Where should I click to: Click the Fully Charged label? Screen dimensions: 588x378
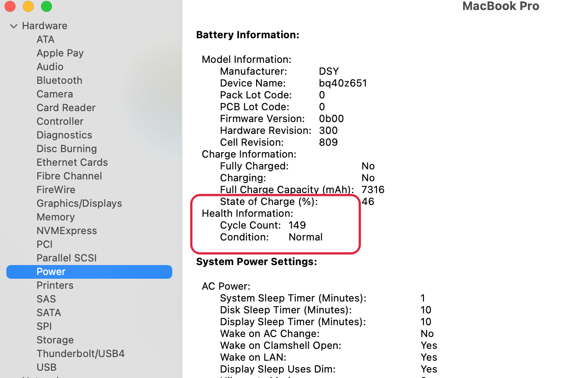(254, 166)
